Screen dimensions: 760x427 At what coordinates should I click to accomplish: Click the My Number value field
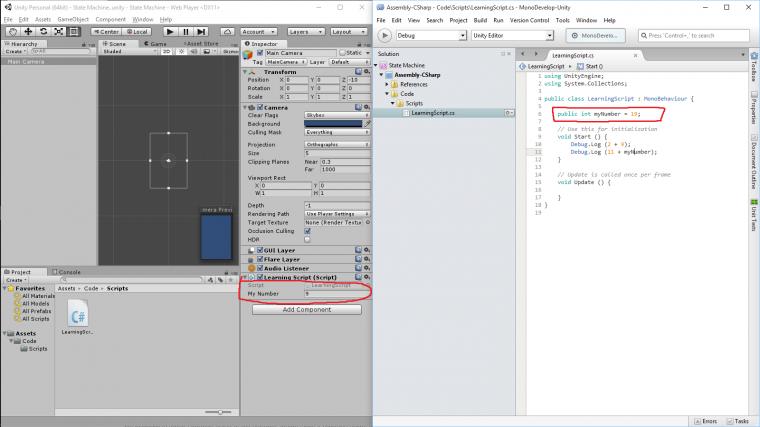337,294
